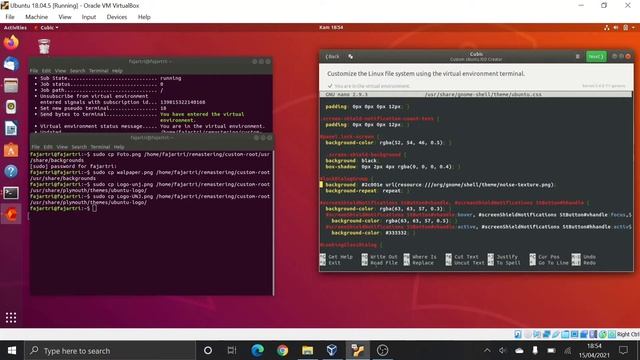Viewport: 640px width, 360px height.
Task: Open the Ubuntu clock Kam 18:54
Action: pyautogui.click(x=331, y=27)
